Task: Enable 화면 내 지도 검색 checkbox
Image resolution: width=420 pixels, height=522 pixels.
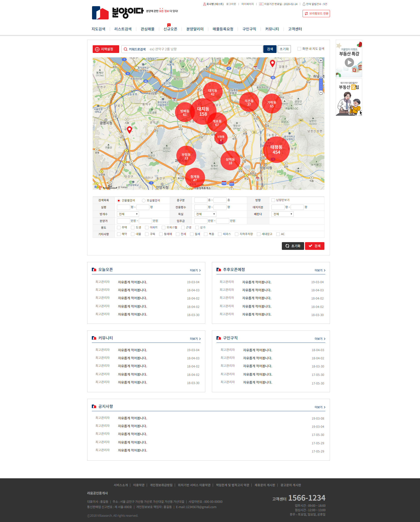Action: pyautogui.click(x=299, y=49)
